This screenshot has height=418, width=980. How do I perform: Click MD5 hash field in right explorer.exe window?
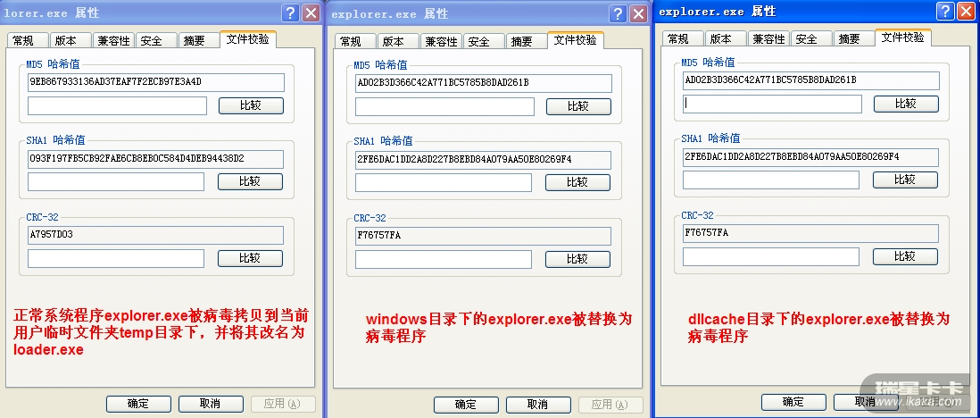tap(811, 80)
